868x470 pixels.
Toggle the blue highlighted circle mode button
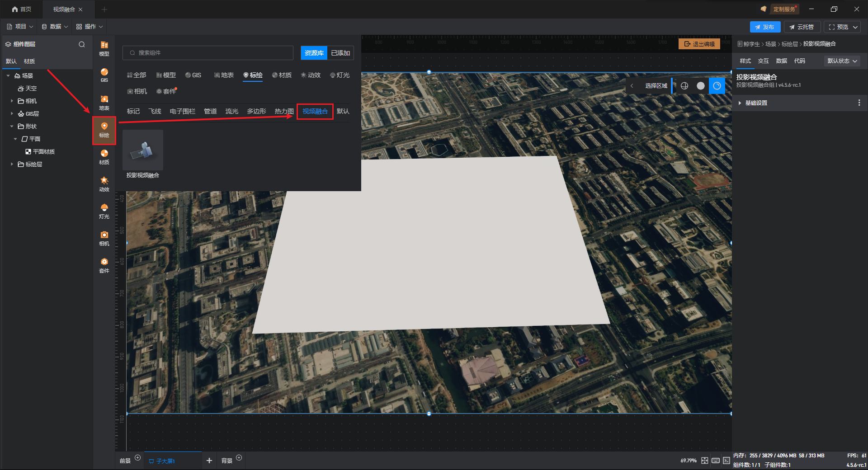click(x=717, y=86)
